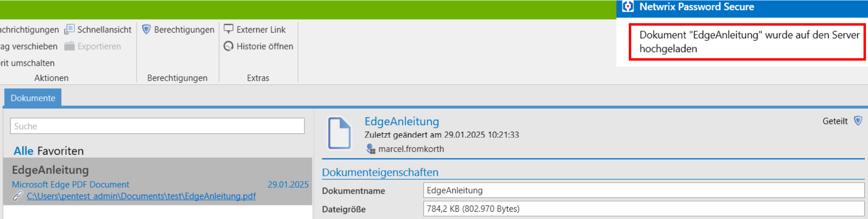Image resolution: width=868 pixels, height=219 pixels.
Task: Show Favoriten documents filter
Action: (x=60, y=151)
